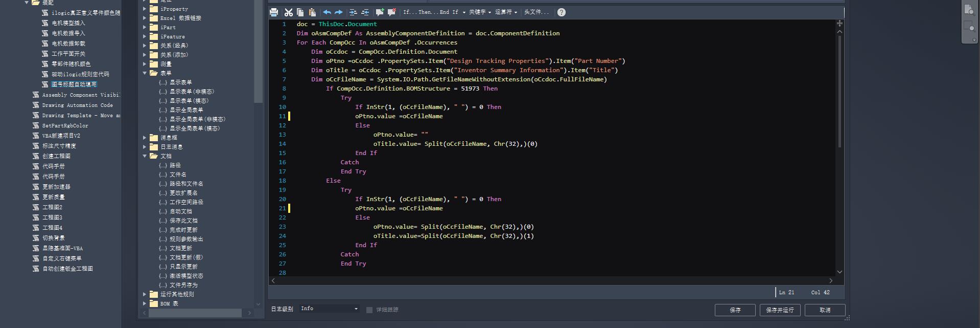The height and width of the screenshot is (328, 980).
Task: Expand the iProperty snippet folder
Action: [145, 9]
